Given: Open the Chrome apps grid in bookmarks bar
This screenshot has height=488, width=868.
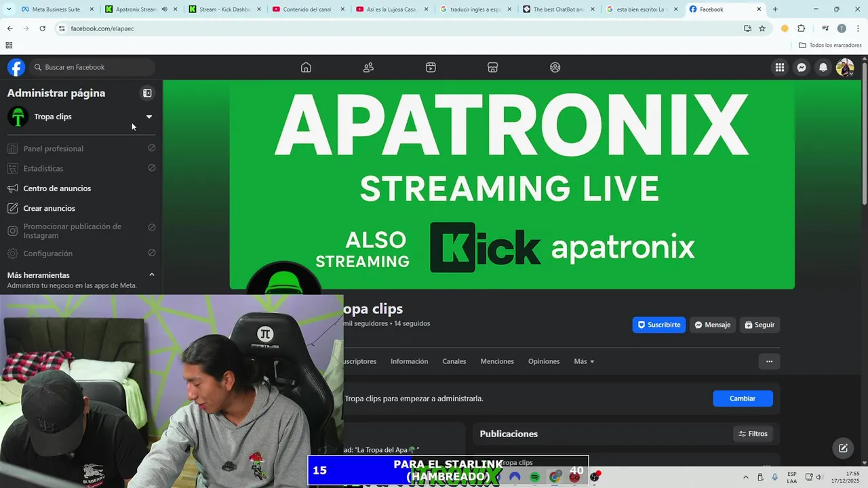Looking at the screenshot, I should pyautogui.click(x=9, y=45).
